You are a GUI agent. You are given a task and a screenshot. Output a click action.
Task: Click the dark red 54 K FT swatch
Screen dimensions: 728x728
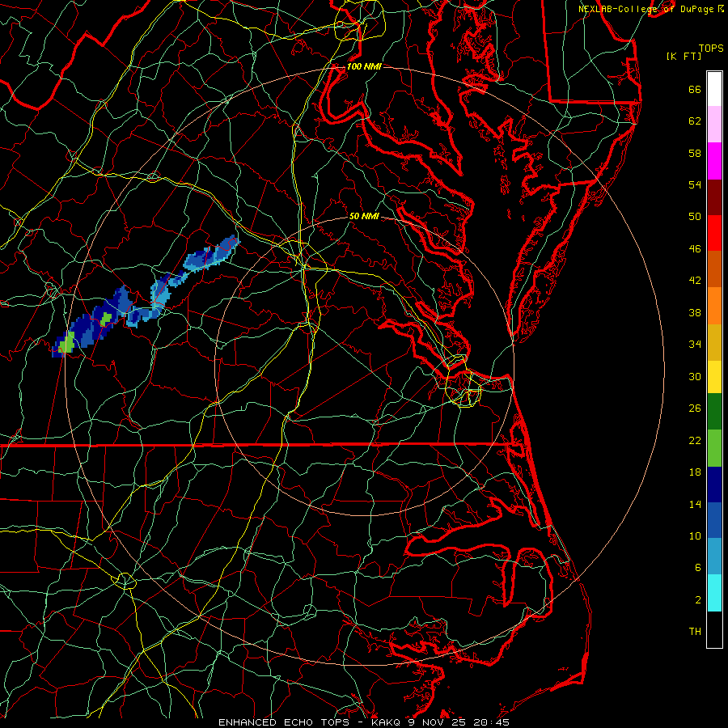714,197
